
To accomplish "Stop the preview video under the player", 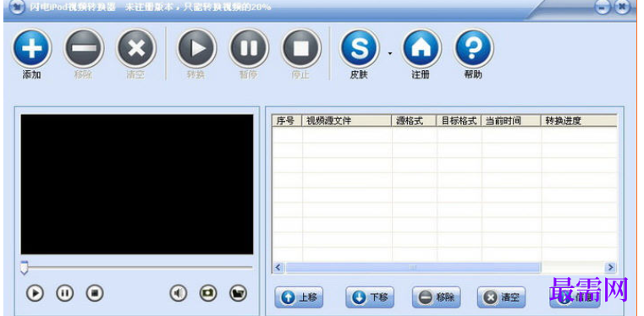I will pyautogui.click(x=95, y=293).
